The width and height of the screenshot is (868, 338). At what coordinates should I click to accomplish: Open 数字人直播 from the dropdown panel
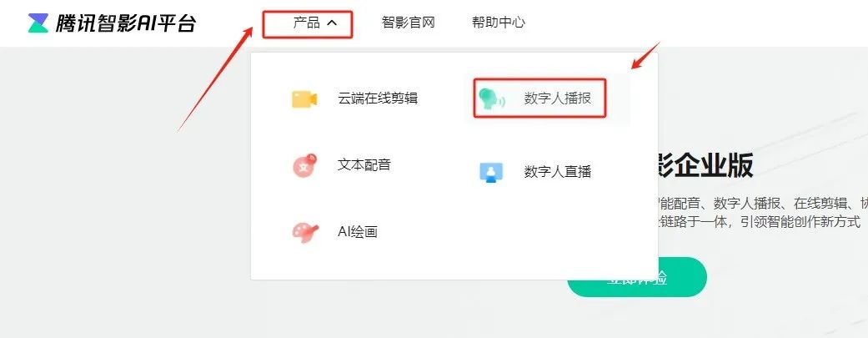[558, 172]
